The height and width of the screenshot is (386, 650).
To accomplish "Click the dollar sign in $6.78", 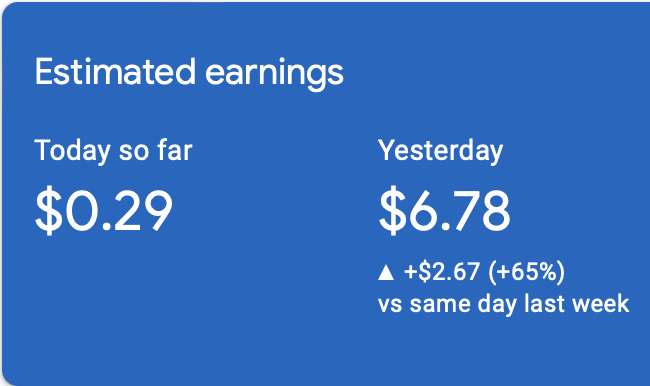I will click(392, 210).
